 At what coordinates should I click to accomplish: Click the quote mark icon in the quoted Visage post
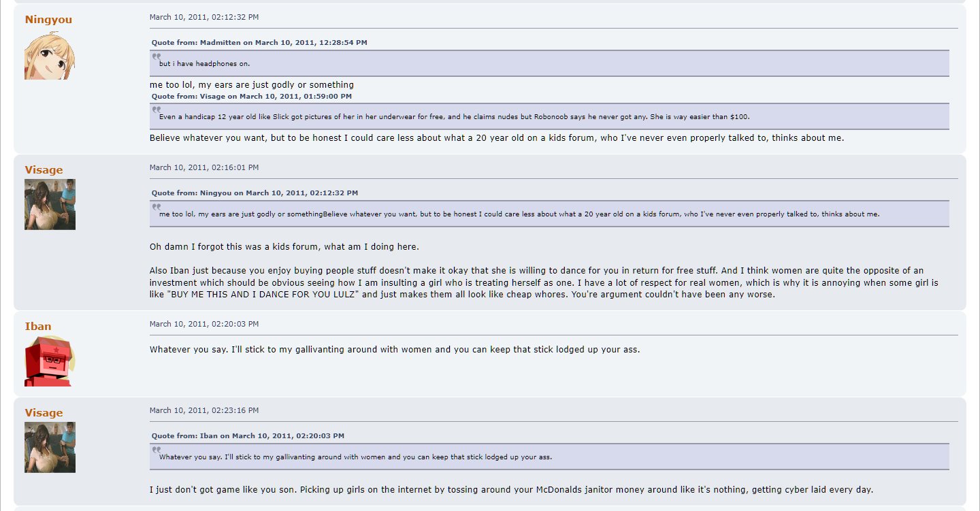click(x=157, y=110)
